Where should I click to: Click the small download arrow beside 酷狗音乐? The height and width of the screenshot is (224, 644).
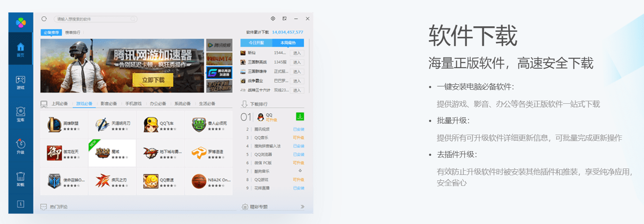[300, 171]
